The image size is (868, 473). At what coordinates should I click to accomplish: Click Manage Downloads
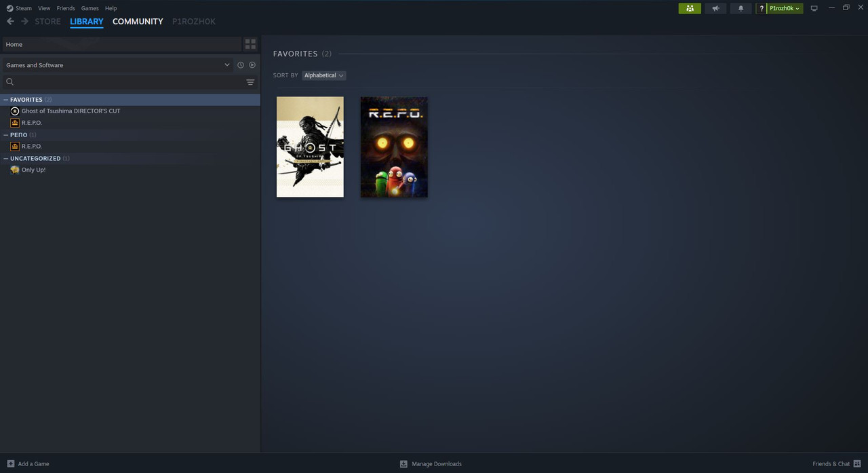click(x=437, y=464)
